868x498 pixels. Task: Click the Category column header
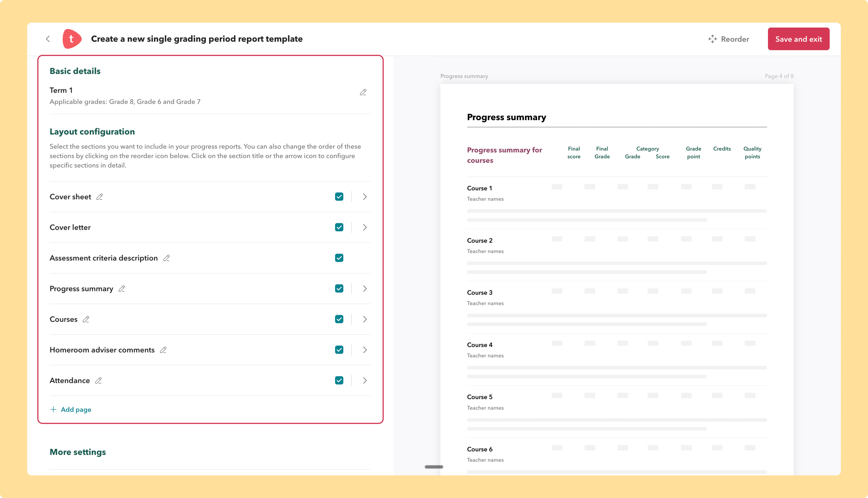pos(647,149)
